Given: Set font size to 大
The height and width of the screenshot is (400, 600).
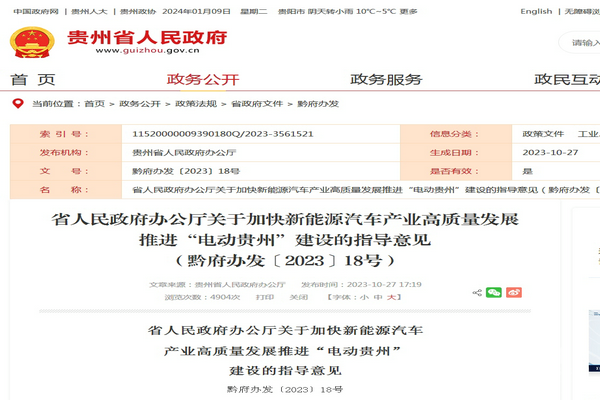Looking at the screenshot, I should [393, 297].
